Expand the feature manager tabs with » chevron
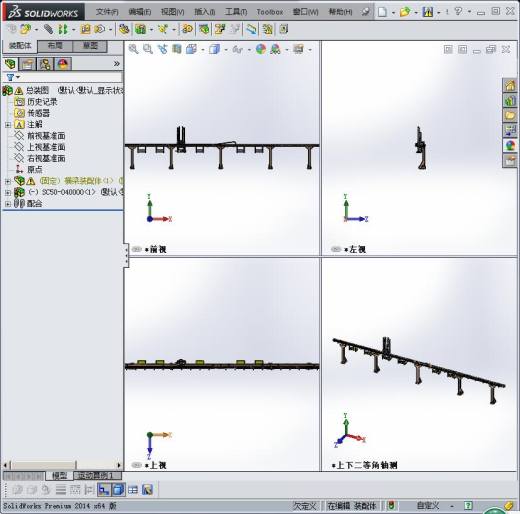The height and width of the screenshot is (514, 520). tap(117, 64)
